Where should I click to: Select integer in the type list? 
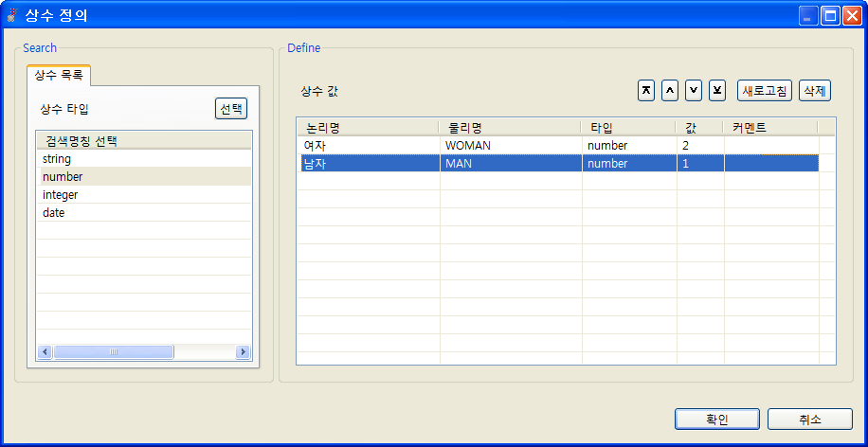tap(144, 195)
